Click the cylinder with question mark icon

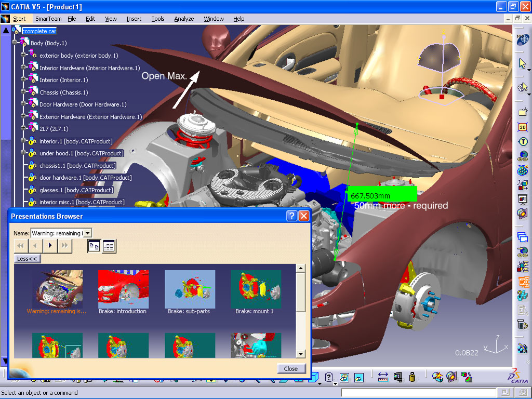pyautogui.click(x=328, y=377)
